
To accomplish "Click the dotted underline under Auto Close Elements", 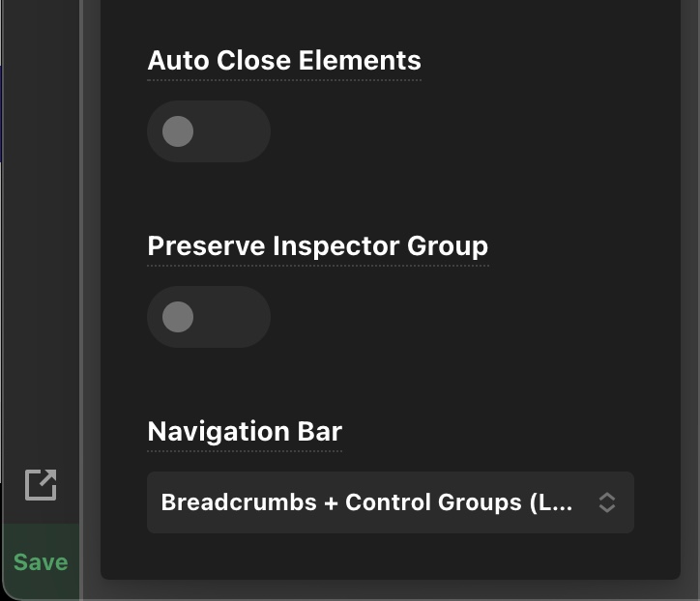I will click(x=284, y=80).
